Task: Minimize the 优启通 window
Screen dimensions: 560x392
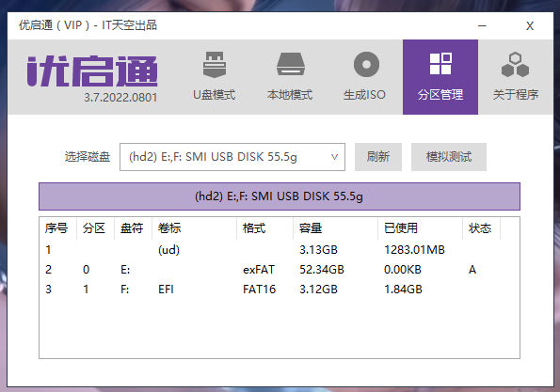Action: (482, 25)
